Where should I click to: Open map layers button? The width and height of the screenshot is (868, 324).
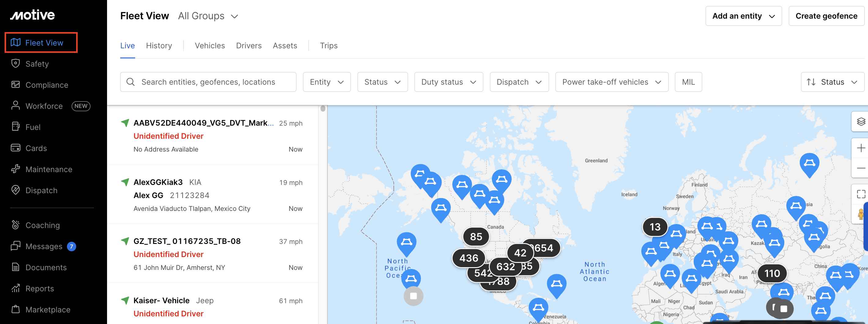tap(861, 122)
